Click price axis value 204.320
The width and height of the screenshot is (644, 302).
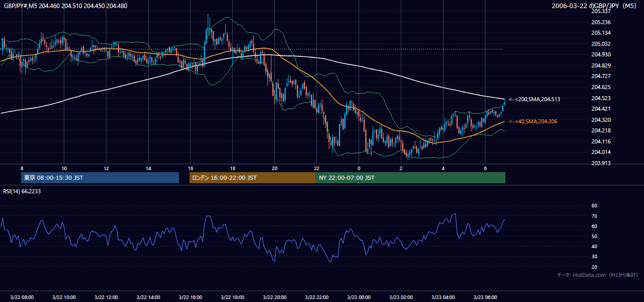click(601, 120)
